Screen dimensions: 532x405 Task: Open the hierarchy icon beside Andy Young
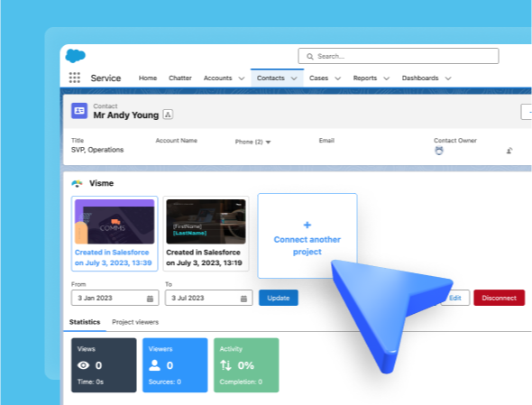pyautogui.click(x=168, y=115)
